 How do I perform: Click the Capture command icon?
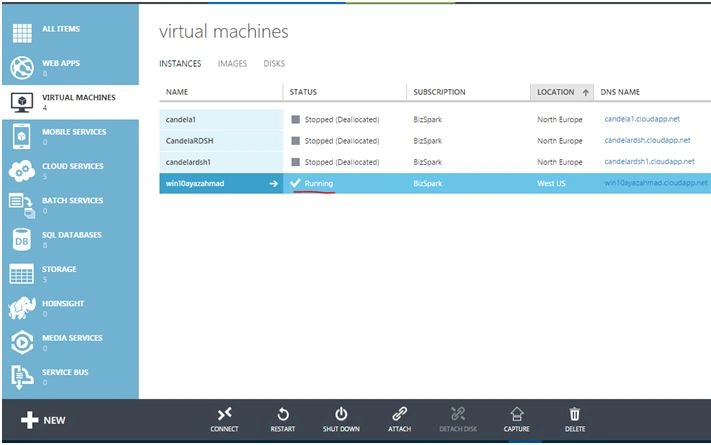[516, 414]
